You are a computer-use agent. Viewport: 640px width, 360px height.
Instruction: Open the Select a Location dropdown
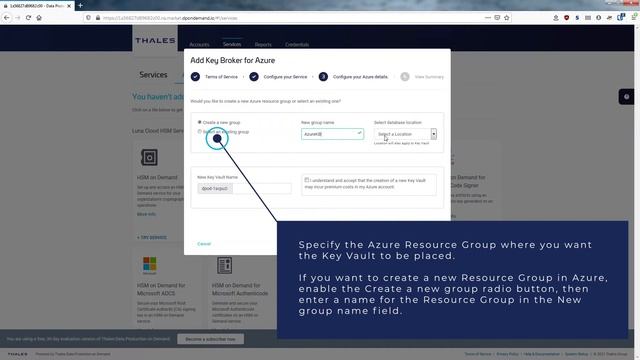[405, 134]
